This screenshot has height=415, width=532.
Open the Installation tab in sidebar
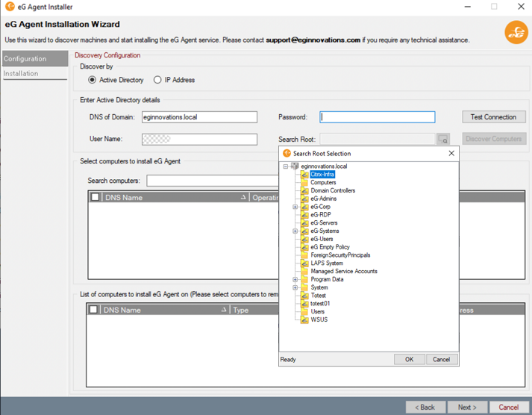click(35, 73)
